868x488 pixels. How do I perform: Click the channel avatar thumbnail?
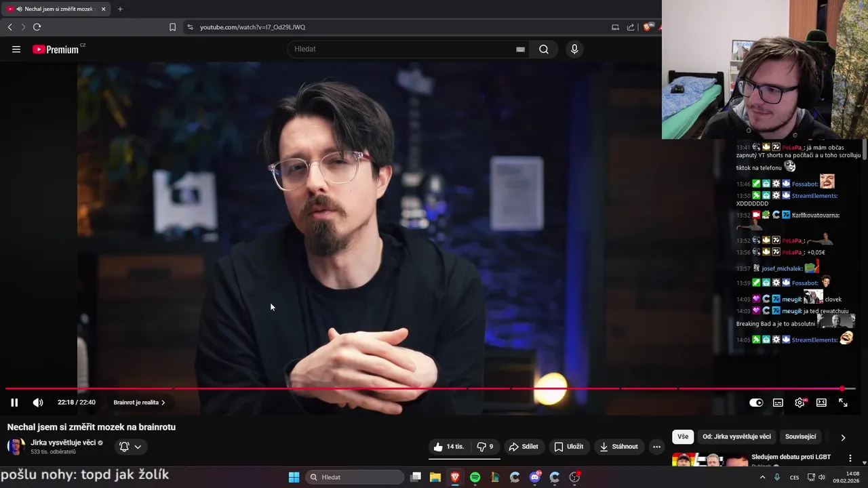tap(16, 447)
